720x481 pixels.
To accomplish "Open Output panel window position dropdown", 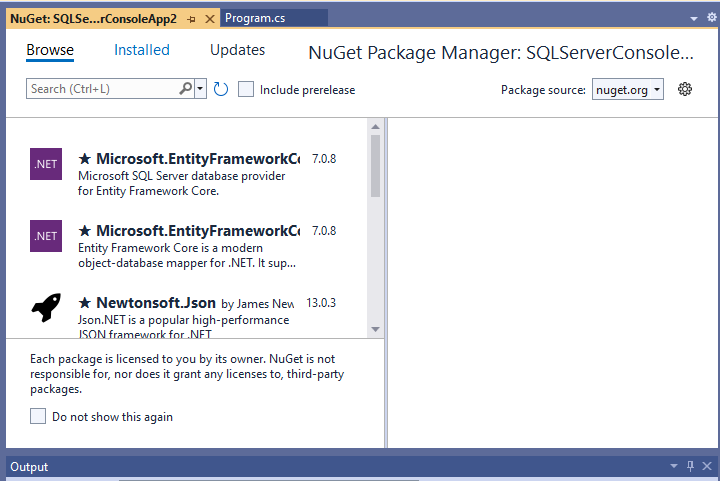I will (x=675, y=467).
